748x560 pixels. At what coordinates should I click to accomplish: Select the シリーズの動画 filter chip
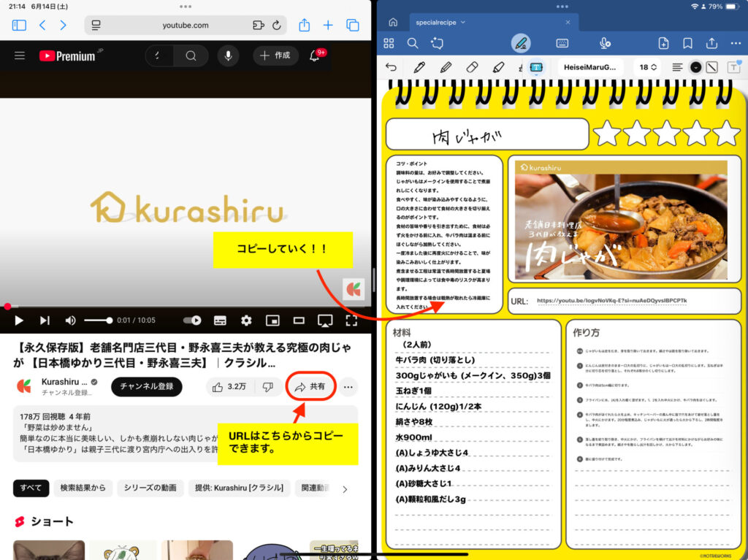click(x=150, y=488)
